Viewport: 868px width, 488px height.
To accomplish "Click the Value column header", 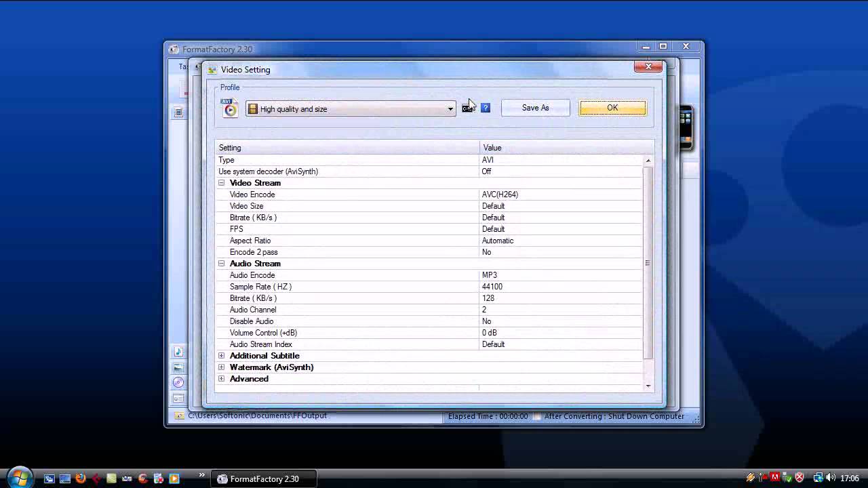I will (x=567, y=148).
